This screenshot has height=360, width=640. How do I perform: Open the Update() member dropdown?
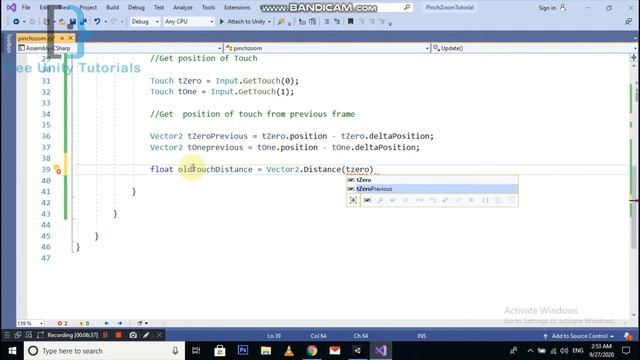(534, 48)
